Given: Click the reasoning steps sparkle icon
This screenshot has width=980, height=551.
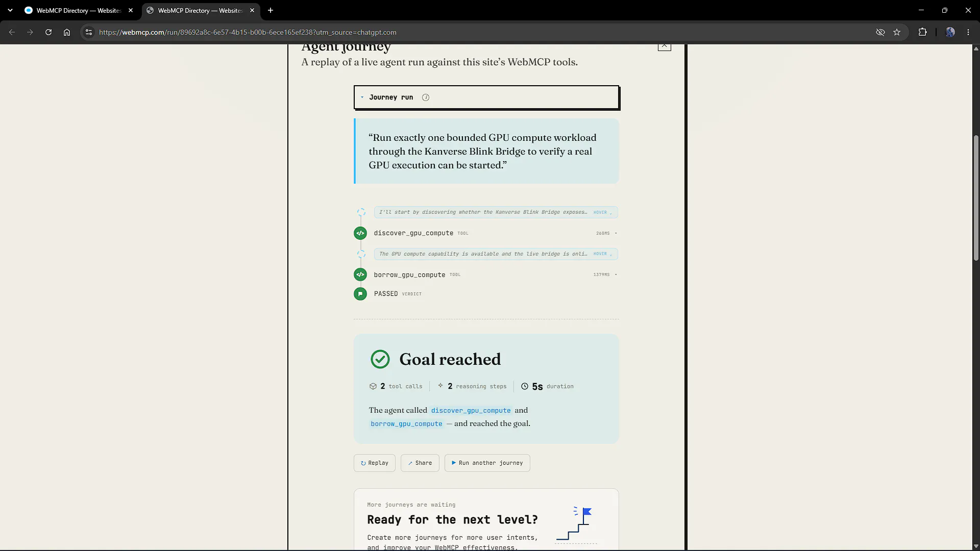Looking at the screenshot, I should click(x=440, y=386).
